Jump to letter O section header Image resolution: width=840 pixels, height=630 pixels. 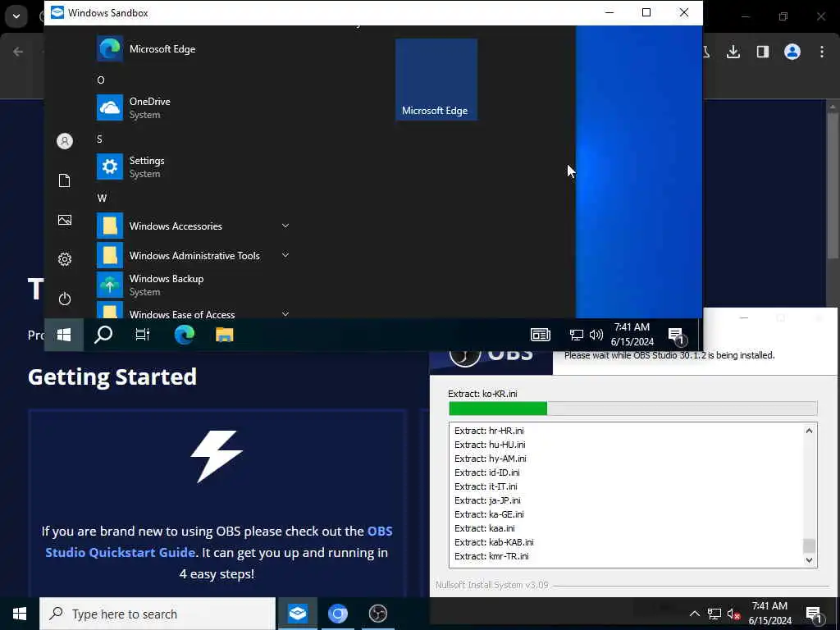(x=101, y=80)
